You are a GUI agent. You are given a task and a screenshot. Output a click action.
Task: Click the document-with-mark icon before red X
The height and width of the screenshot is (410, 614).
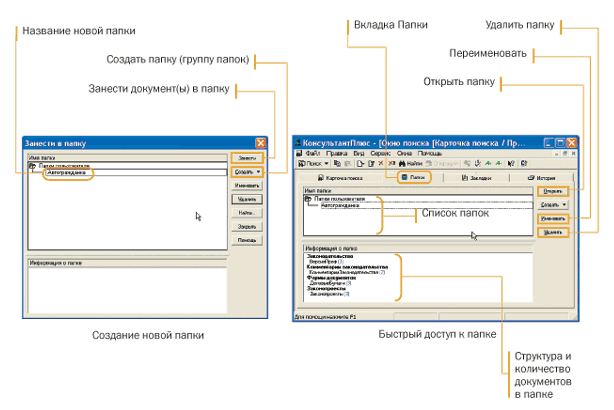tap(371, 163)
